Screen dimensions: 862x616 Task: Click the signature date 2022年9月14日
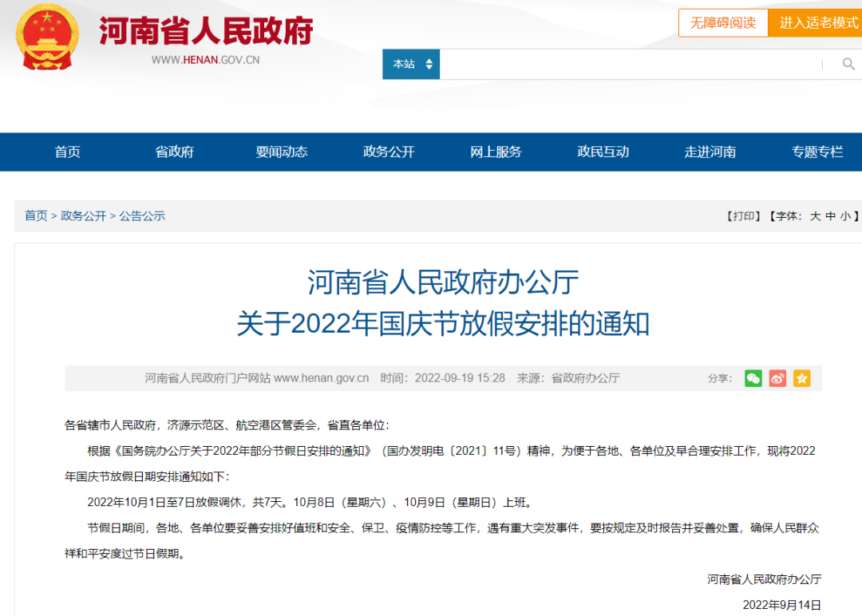781,605
